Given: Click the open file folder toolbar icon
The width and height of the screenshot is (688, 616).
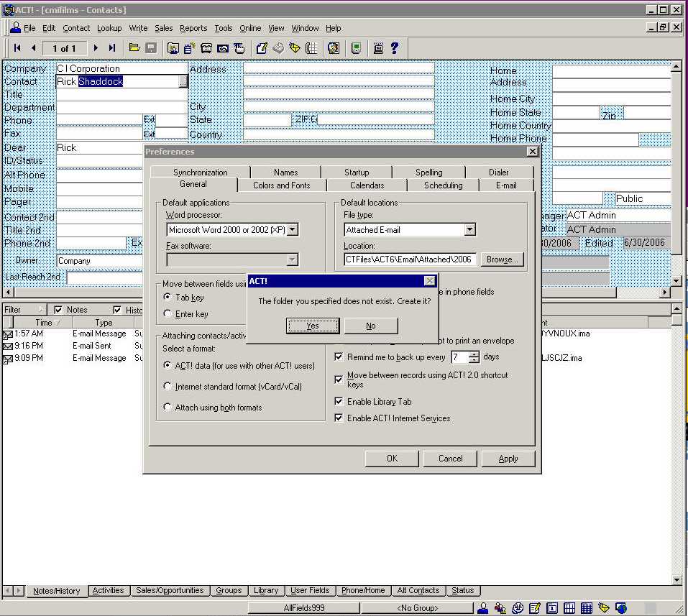Looking at the screenshot, I should [134, 48].
